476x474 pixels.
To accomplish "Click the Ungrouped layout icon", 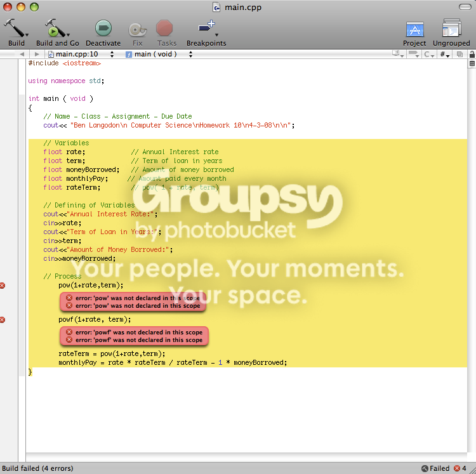I will [x=451, y=28].
